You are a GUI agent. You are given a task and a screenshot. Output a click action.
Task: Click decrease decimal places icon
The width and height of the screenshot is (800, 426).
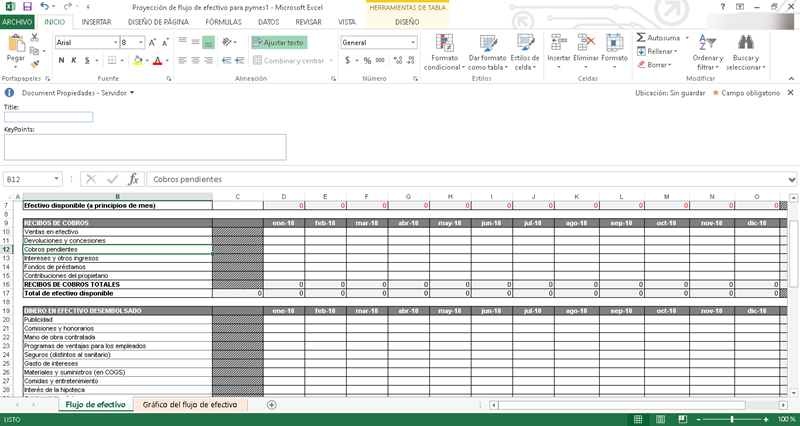coord(411,61)
